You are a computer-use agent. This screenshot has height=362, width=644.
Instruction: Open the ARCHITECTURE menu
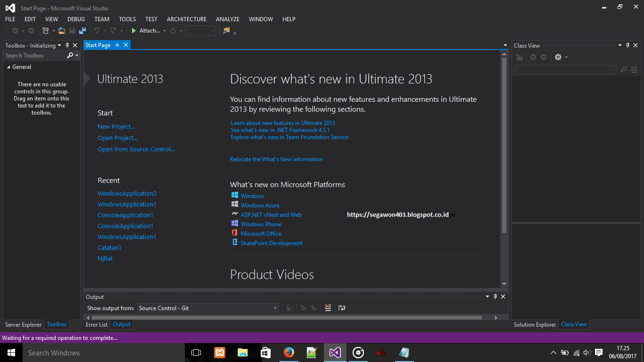(x=187, y=19)
